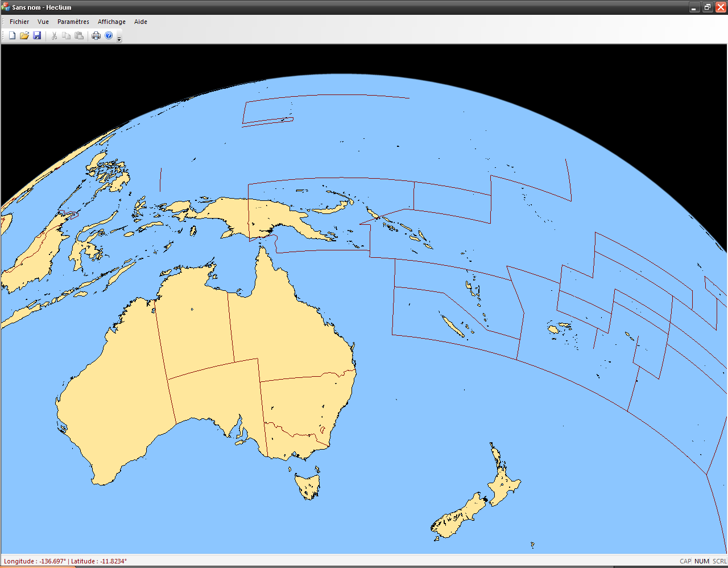This screenshot has height=568, width=728.
Task: Save the map using the floppy disk icon
Action: point(37,36)
